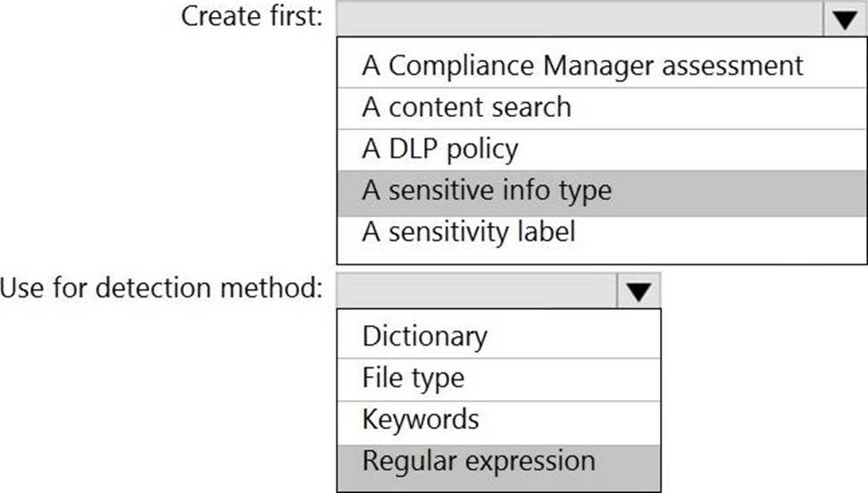Pick "Keywords" from the detection list
Viewport: 868px width, 493px height.
click(x=420, y=420)
